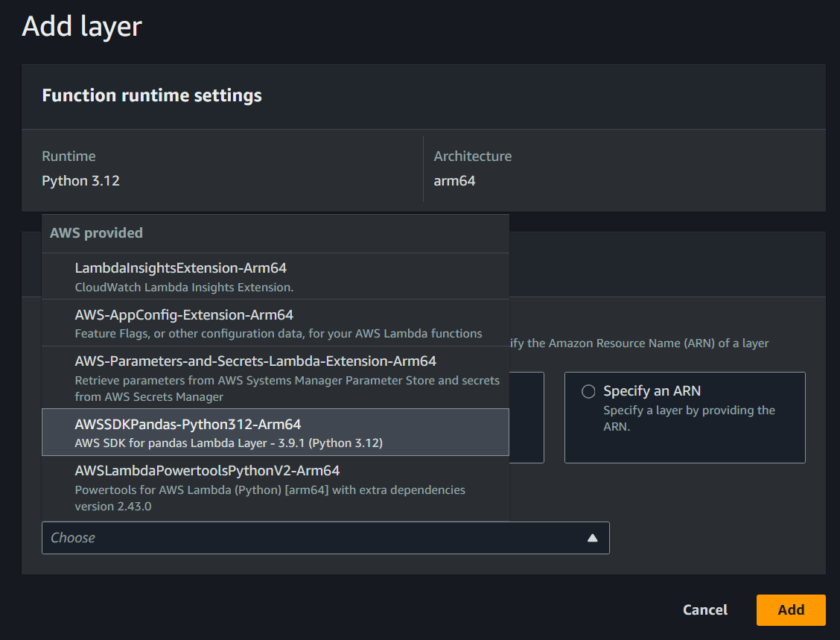Click the Add layer page title
Viewport: 840px width, 640px height.
click(x=82, y=26)
